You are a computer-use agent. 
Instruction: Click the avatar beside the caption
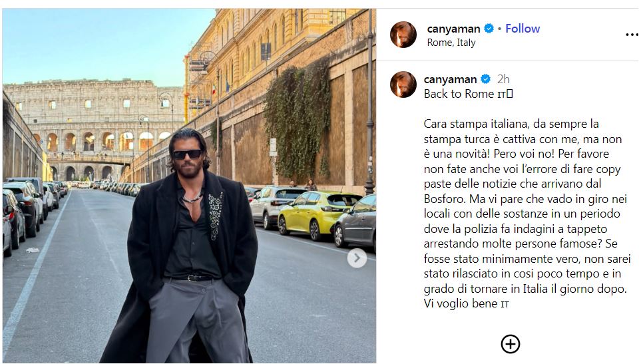(x=403, y=85)
